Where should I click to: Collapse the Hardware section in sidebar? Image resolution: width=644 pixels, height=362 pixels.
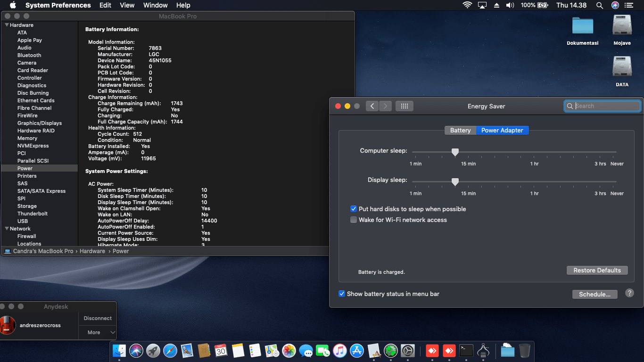pos(7,25)
